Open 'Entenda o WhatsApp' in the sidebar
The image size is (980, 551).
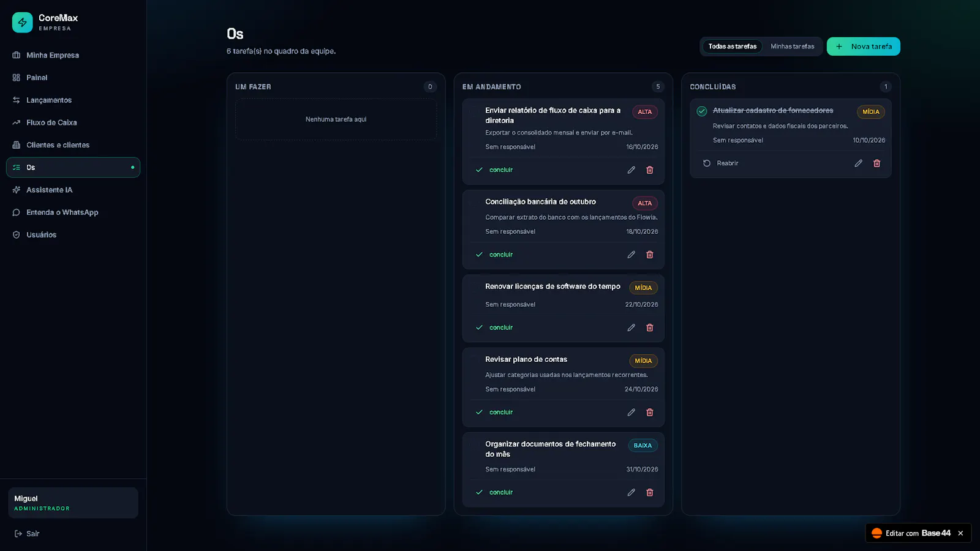click(73, 212)
